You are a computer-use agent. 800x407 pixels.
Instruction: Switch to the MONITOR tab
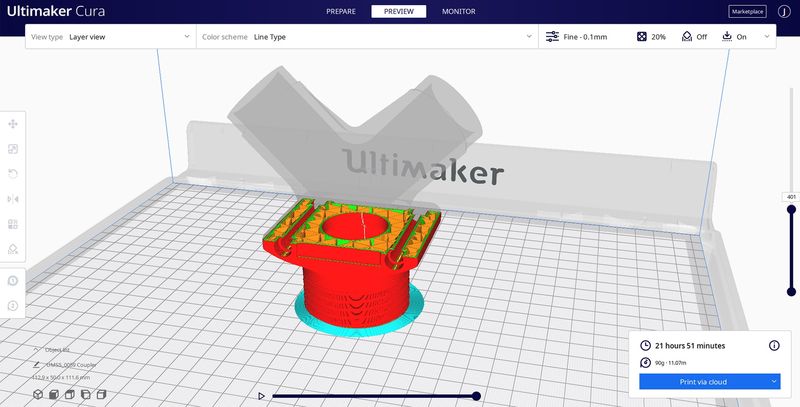pos(458,12)
